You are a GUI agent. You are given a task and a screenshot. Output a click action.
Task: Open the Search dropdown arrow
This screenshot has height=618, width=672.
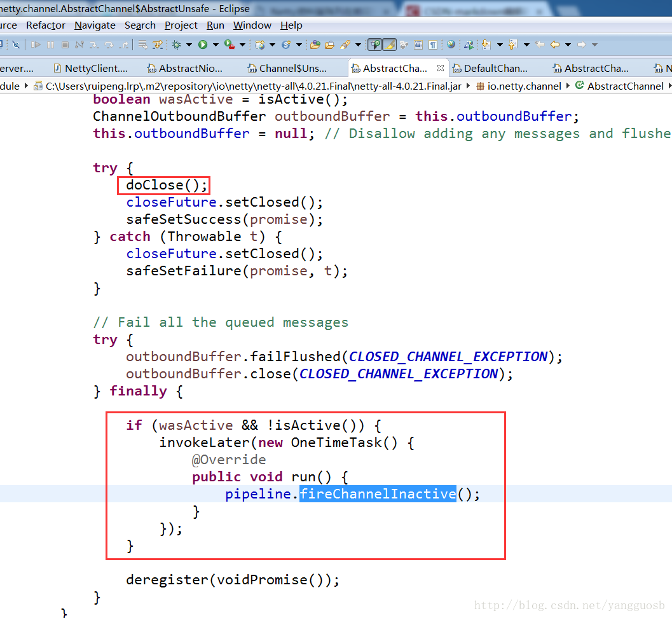[359, 45]
